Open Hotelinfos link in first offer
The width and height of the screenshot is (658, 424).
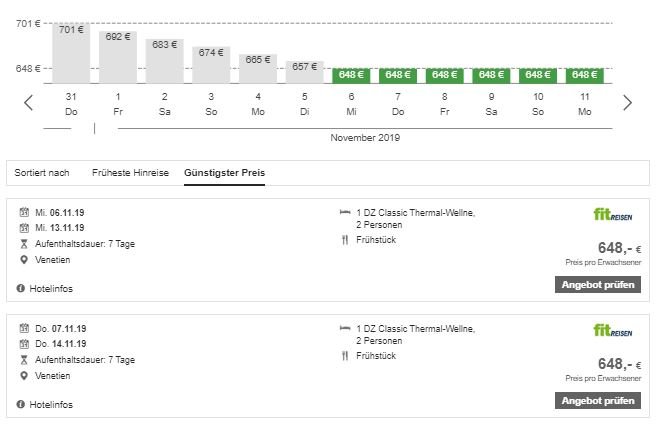[x=51, y=289]
